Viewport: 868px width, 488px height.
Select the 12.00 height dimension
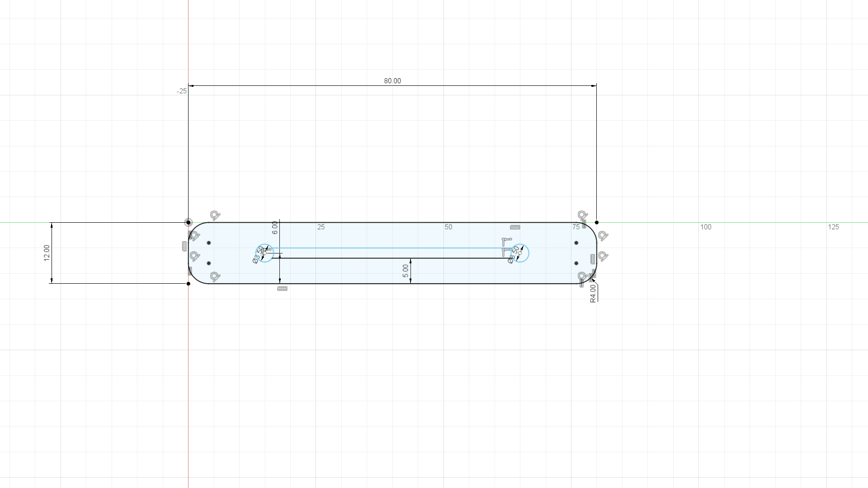tap(47, 253)
